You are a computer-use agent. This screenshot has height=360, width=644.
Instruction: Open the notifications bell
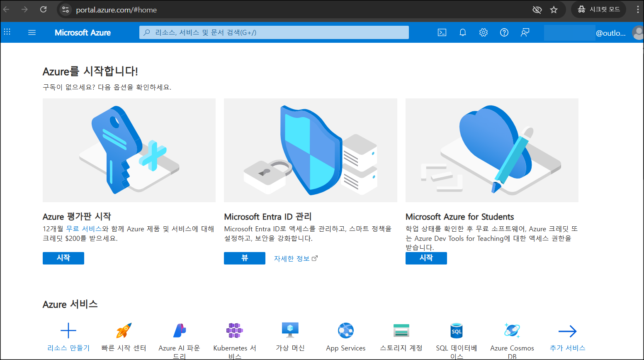point(463,32)
